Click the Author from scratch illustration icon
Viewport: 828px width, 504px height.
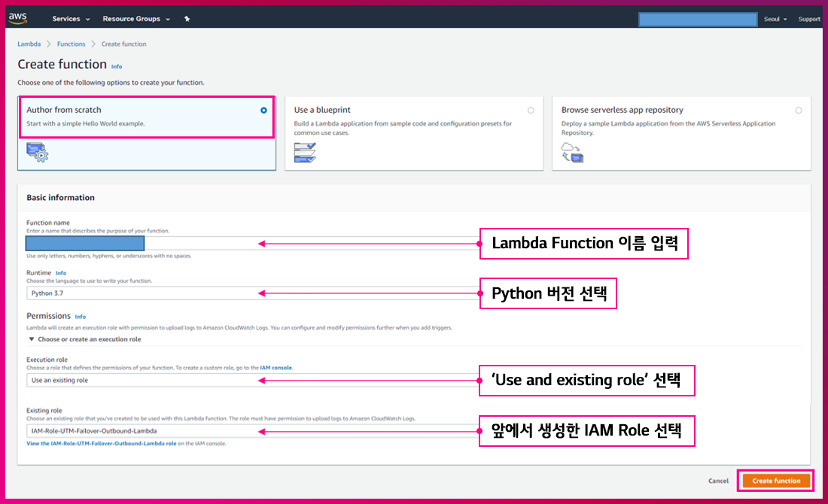click(x=37, y=153)
